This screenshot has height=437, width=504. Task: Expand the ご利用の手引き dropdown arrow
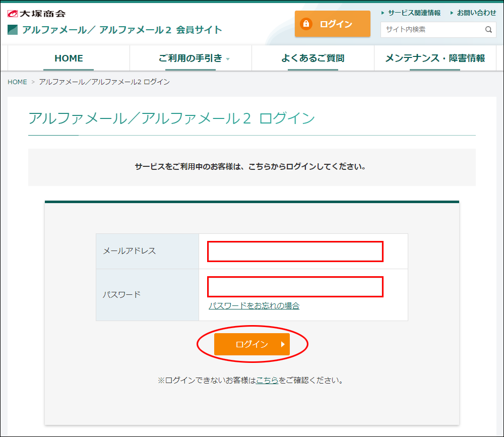(228, 59)
